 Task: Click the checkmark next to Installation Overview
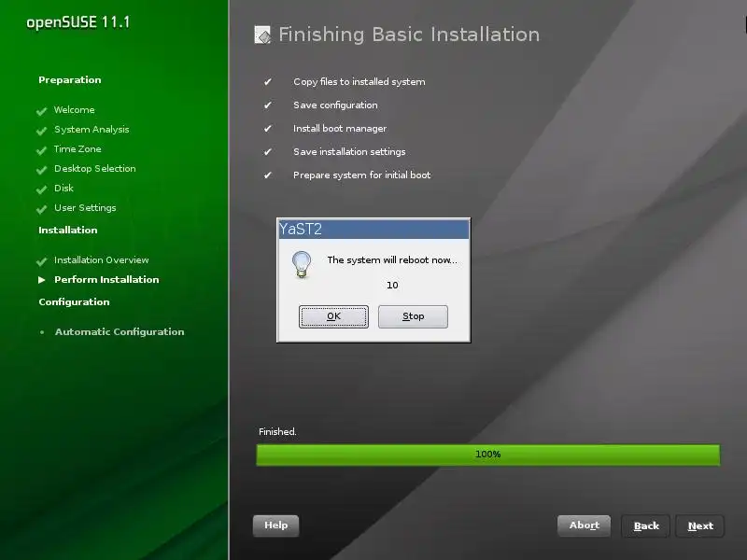[x=41, y=261]
